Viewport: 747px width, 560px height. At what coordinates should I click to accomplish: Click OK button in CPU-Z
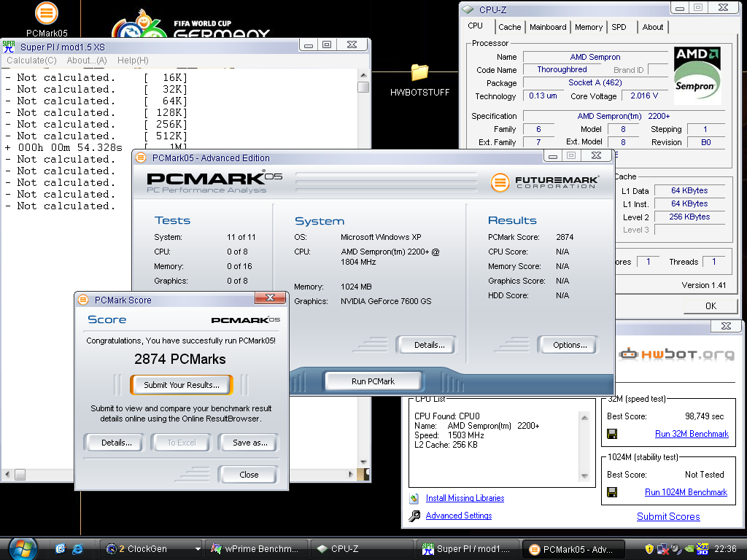click(711, 306)
